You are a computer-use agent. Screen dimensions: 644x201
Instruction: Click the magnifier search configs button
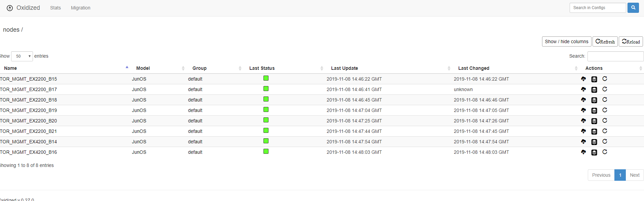click(x=633, y=8)
